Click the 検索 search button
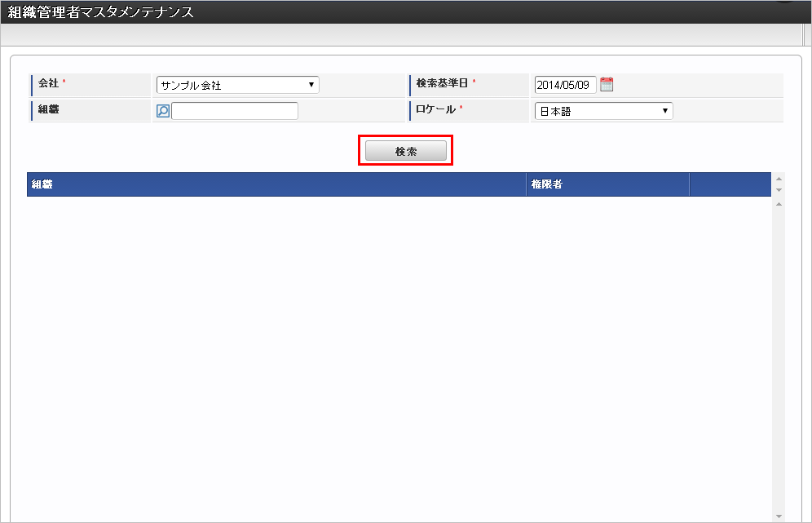 (x=406, y=151)
